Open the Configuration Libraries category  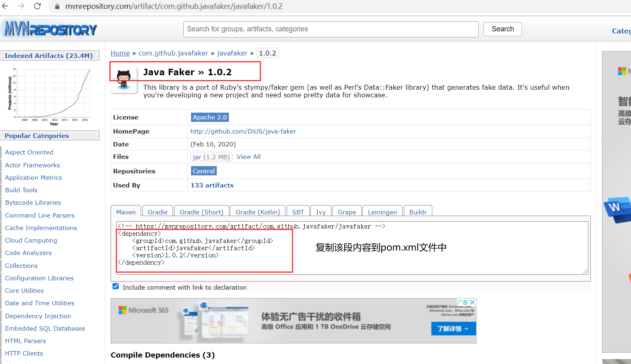(x=39, y=278)
